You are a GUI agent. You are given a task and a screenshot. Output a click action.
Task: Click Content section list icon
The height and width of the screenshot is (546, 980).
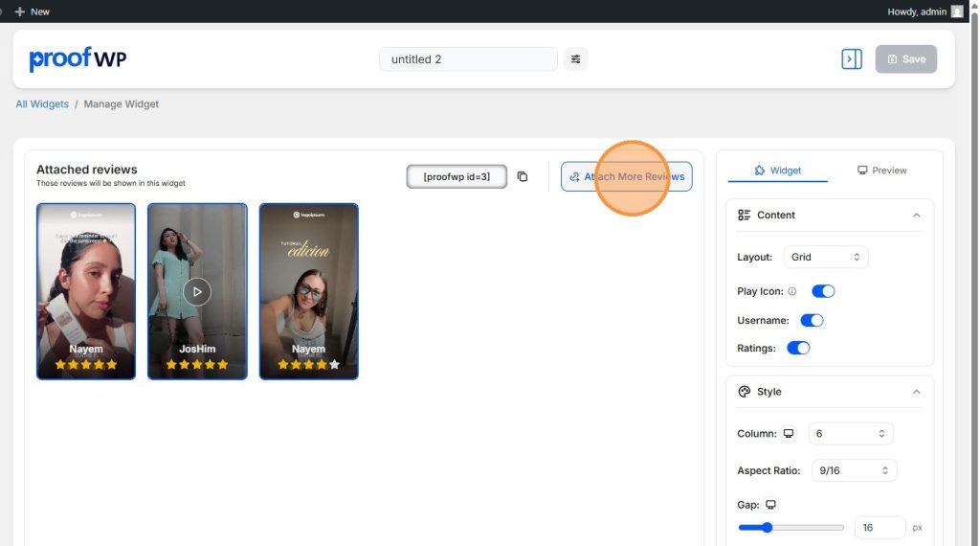744,216
